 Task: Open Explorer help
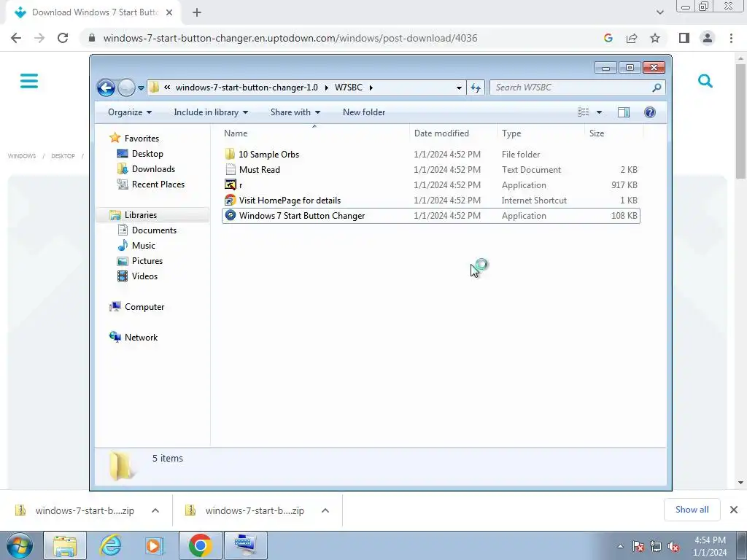[x=649, y=112]
